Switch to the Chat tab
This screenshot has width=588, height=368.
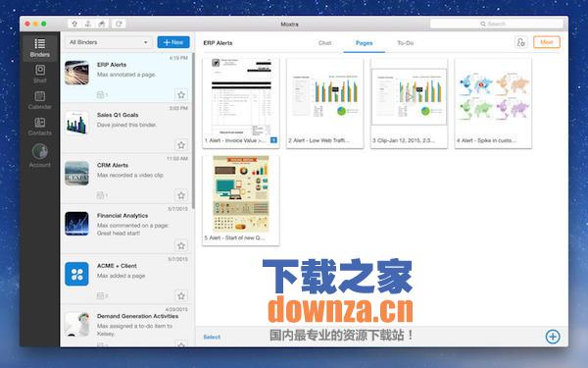pyautogui.click(x=324, y=43)
